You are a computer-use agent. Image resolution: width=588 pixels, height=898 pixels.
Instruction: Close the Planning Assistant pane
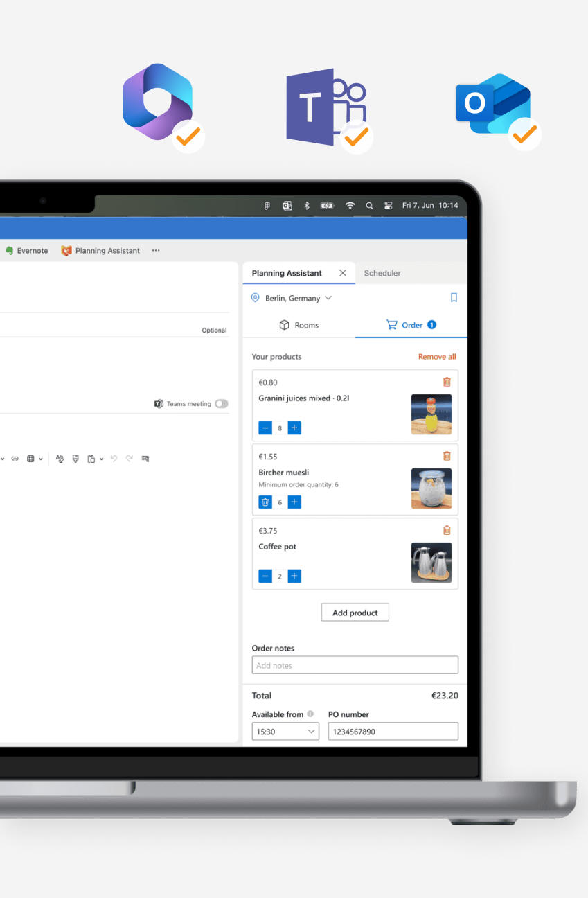pyautogui.click(x=342, y=273)
